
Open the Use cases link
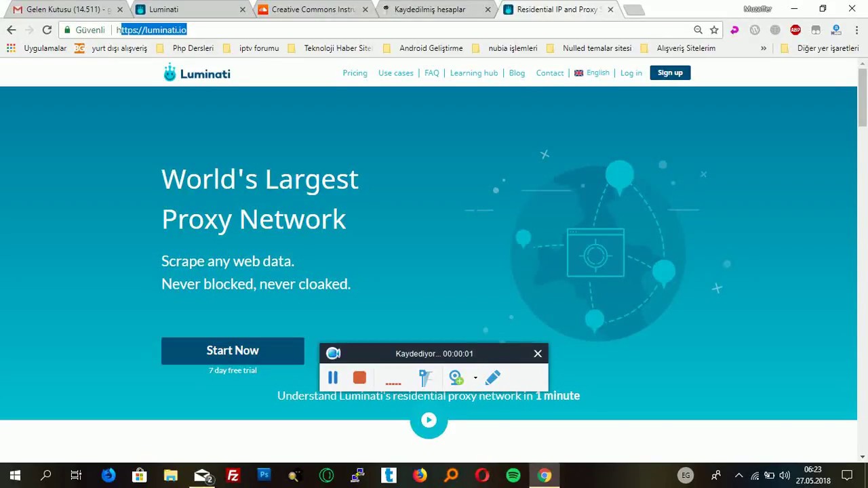pos(396,73)
